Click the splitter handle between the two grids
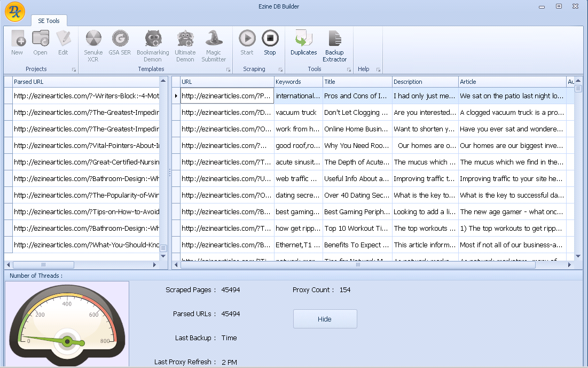This screenshot has height=368, width=588. click(x=170, y=173)
